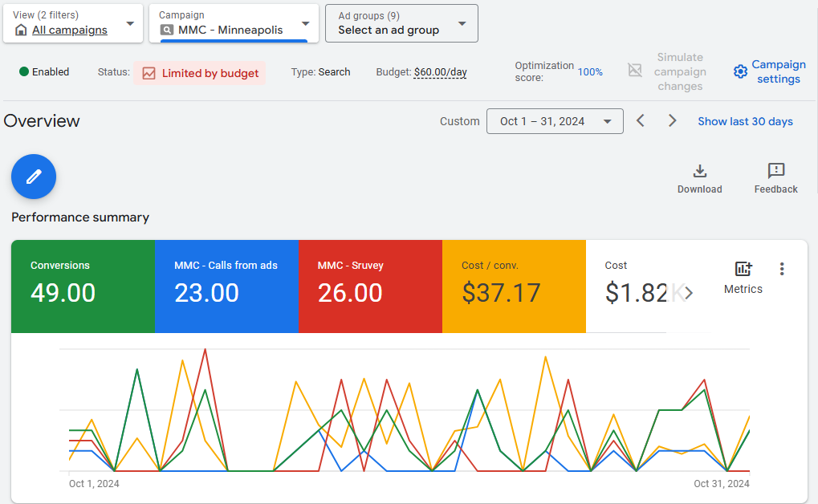
Task: Select the green Conversions scorecard
Action: (x=83, y=286)
